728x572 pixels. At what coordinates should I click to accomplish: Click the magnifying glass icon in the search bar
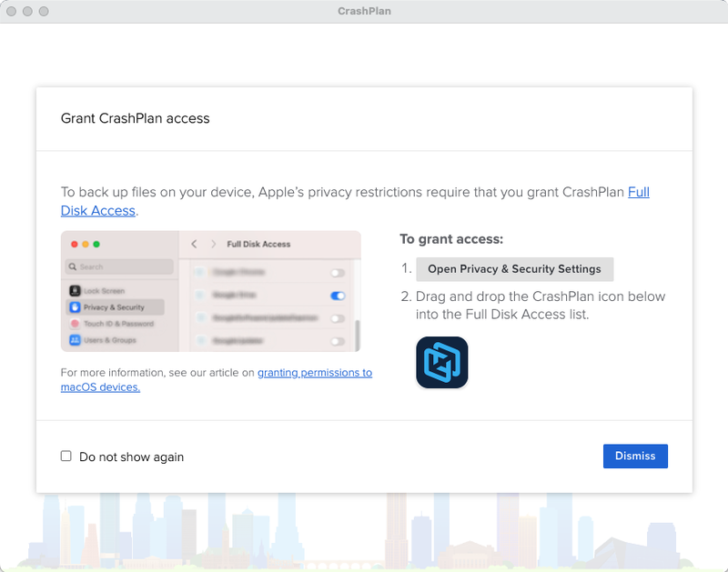point(73,266)
